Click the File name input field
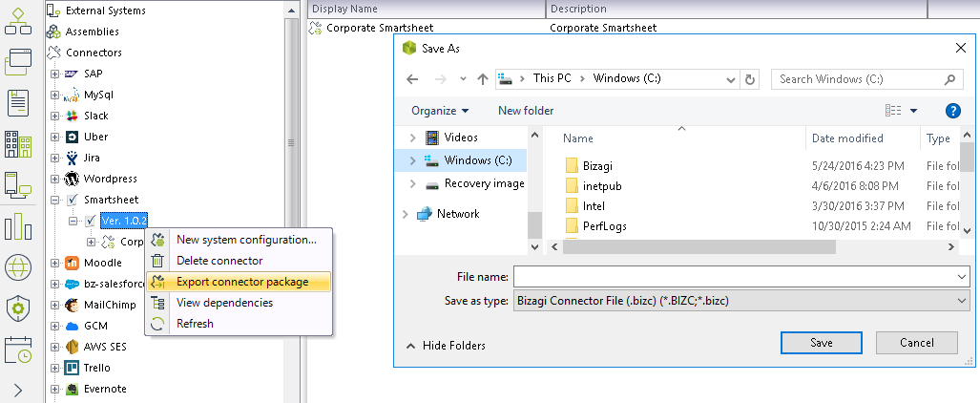The image size is (980, 403). click(740, 277)
